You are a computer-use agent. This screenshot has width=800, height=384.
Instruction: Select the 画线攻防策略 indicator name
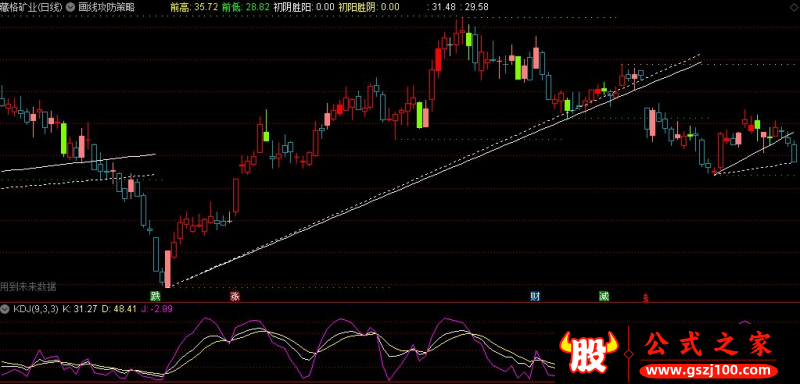[x=107, y=7]
